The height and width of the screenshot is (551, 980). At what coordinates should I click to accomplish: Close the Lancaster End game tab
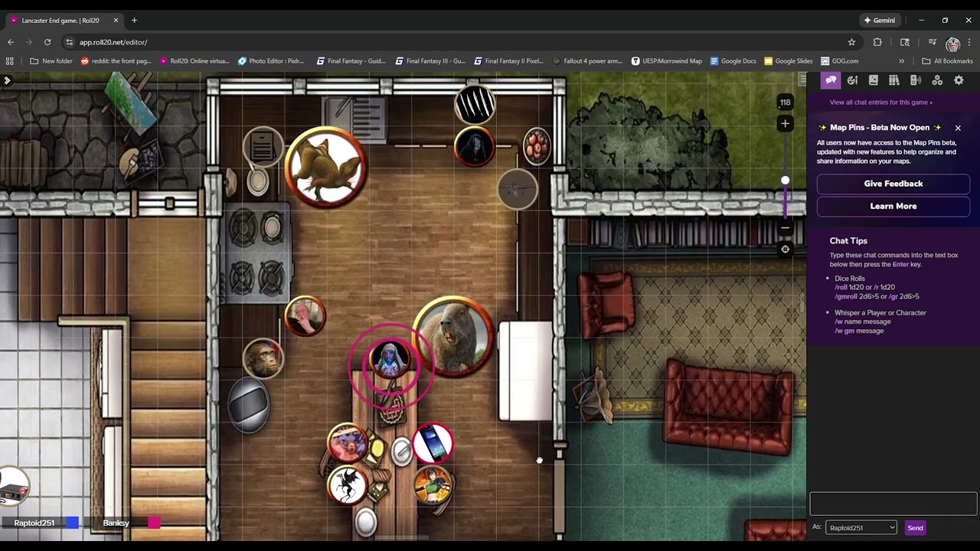(x=116, y=20)
